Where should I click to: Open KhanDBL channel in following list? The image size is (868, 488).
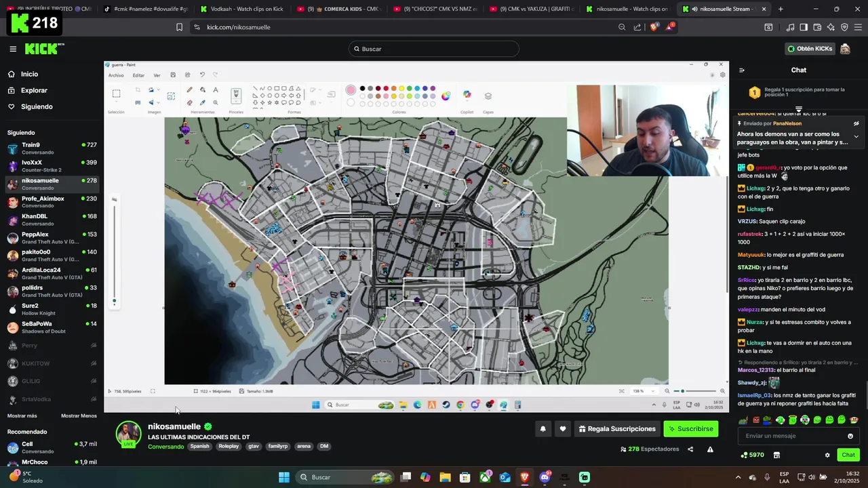pyautogui.click(x=52, y=220)
